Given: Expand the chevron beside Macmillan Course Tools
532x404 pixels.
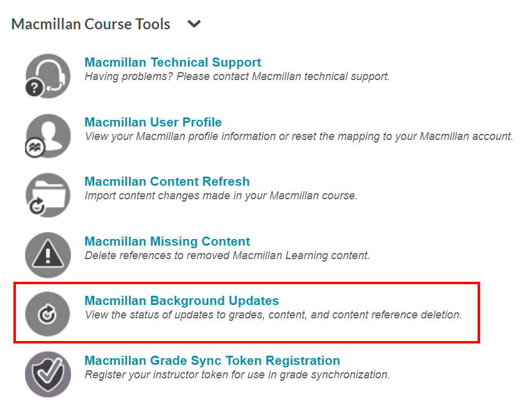Looking at the screenshot, I should pos(194,23).
